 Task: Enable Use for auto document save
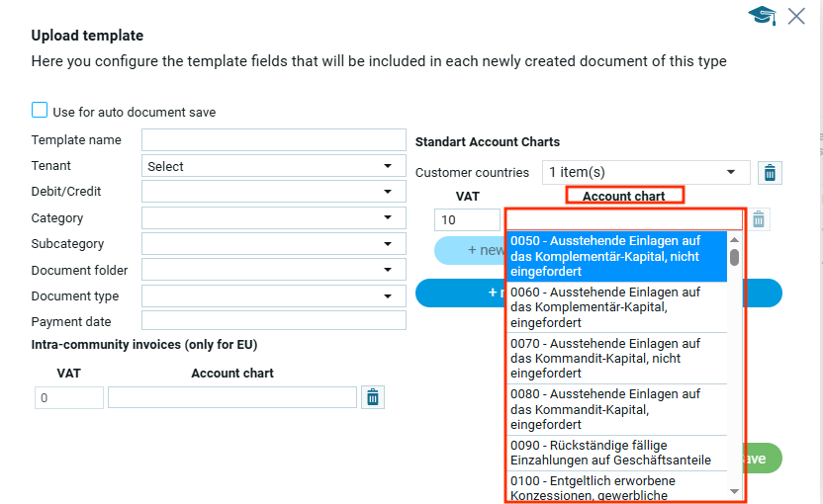(x=40, y=111)
